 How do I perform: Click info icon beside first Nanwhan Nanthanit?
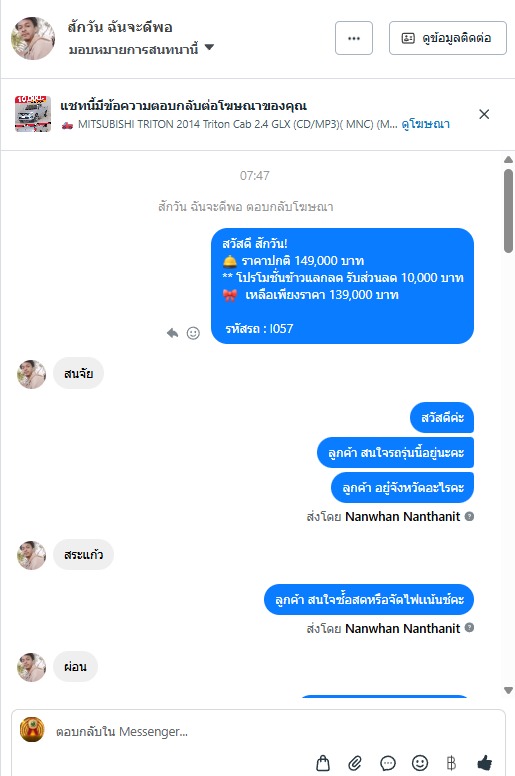469,516
